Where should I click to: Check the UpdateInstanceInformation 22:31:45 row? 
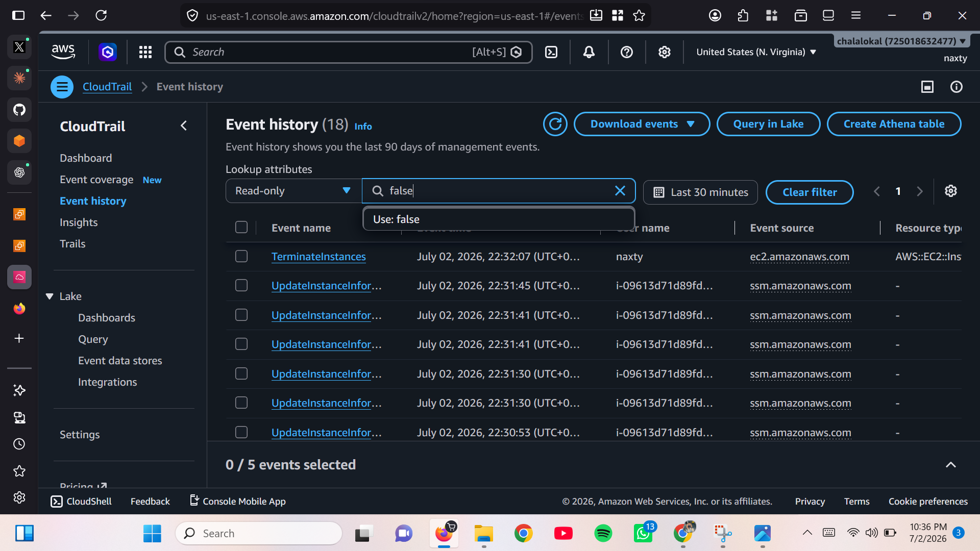pyautogui.click(x=241, y=285)
